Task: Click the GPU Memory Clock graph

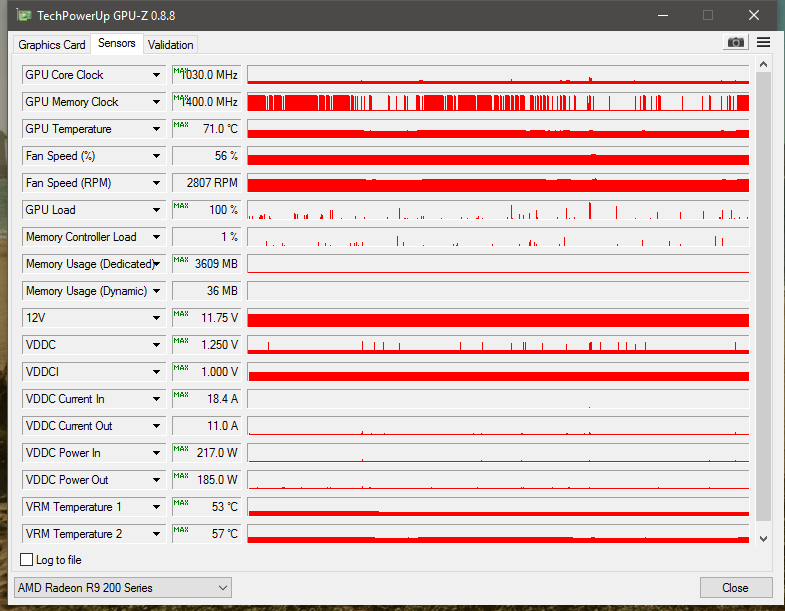Action: (497, 102)
